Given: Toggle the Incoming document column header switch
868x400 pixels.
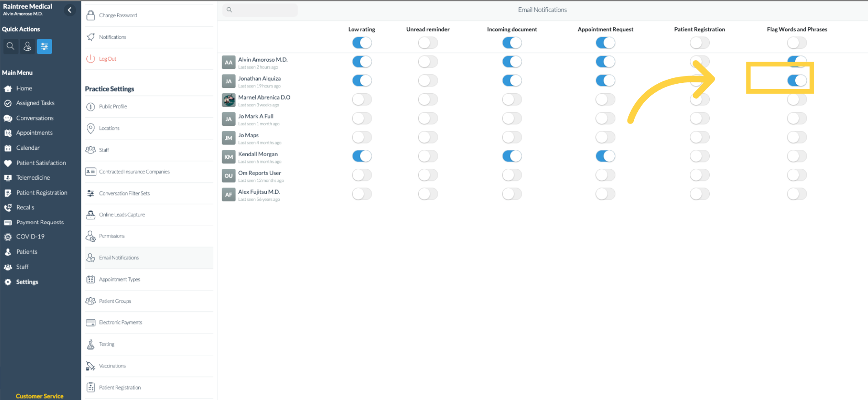Looking at the screenshot, I should pos(512,43).
